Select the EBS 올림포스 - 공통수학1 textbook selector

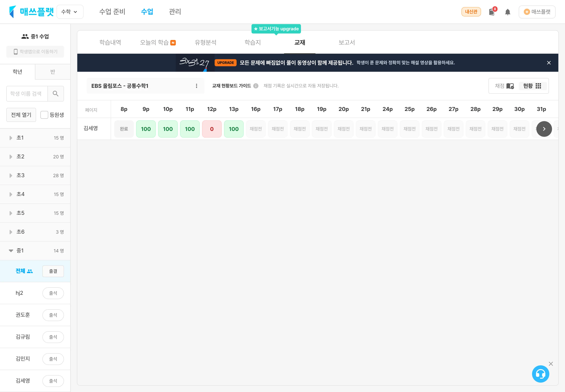click(x=145, y=86)
